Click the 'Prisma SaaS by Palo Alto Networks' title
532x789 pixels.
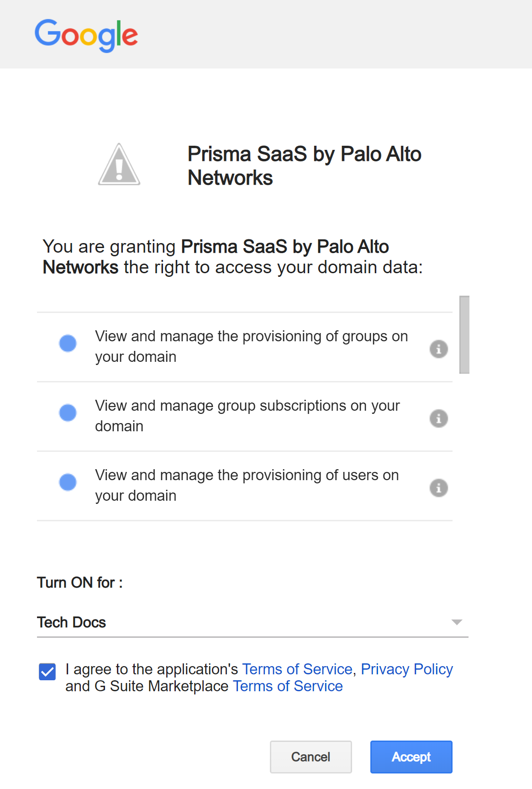click(x=304, y=166)
